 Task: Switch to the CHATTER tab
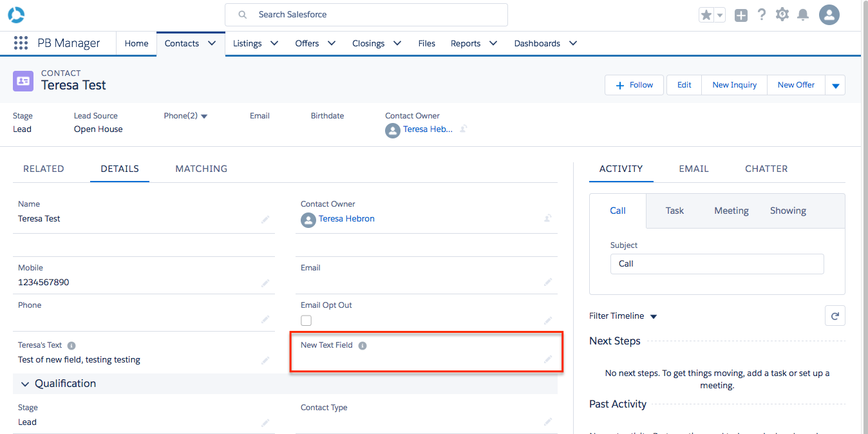pyautogui.click(x=766, y=169)
